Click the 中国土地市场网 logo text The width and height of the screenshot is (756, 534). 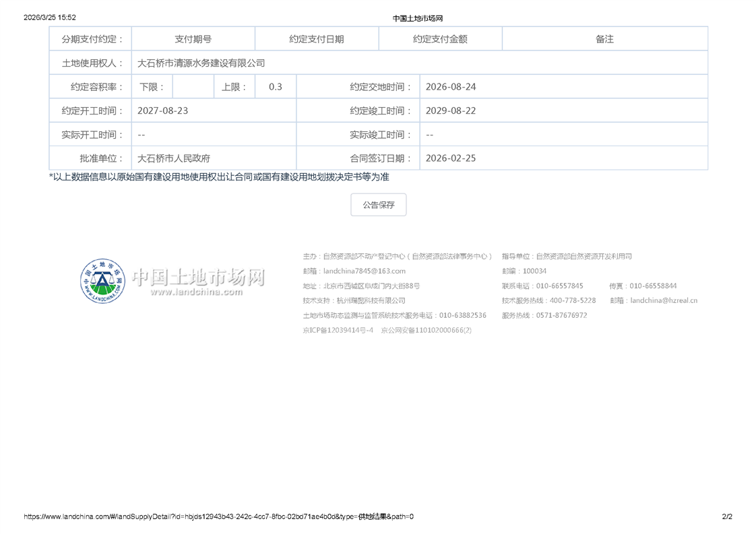pyautogui.click(x=198, y=278)
